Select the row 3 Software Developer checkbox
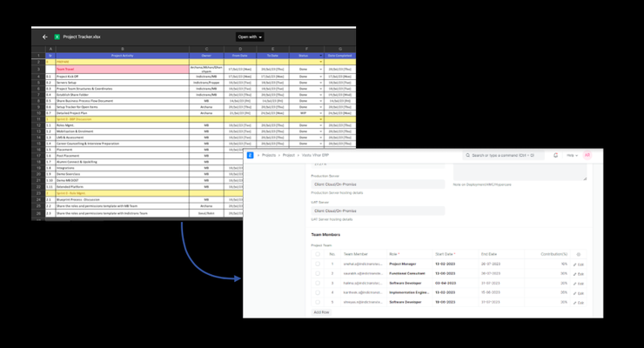 click(317, 283)
